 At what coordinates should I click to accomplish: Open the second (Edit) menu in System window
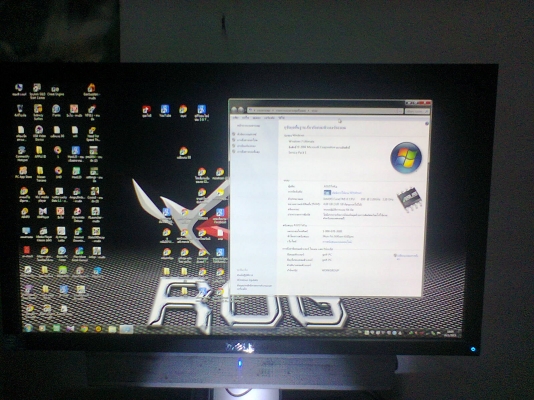coord(245,117)
